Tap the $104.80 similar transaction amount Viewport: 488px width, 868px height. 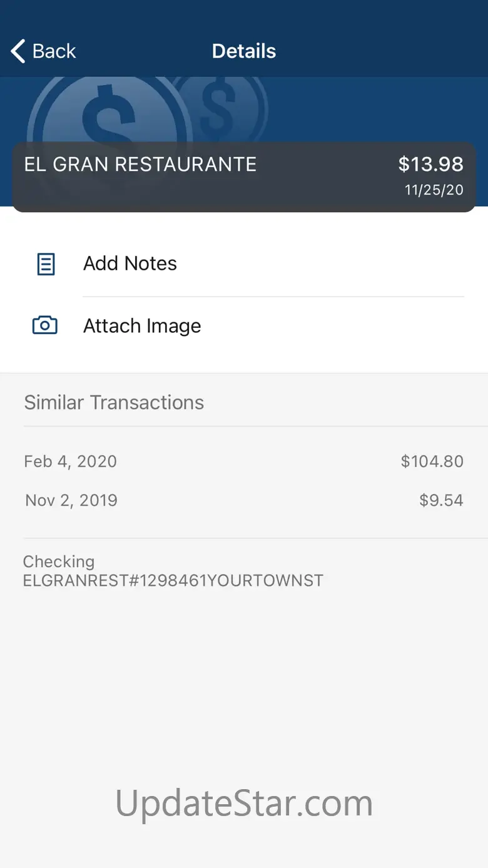click(x=432, y=462)
